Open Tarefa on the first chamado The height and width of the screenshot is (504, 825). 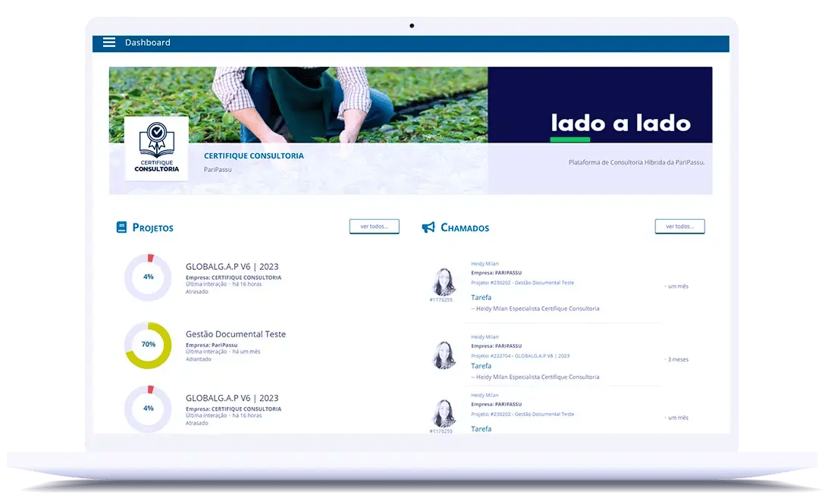pyautogui.click(x=480, y=297)
